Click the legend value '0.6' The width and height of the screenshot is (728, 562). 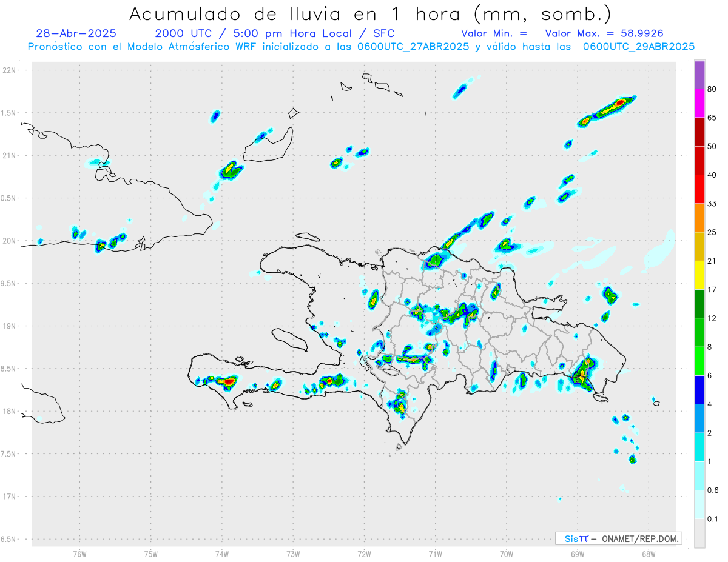(x=713, y=490)
